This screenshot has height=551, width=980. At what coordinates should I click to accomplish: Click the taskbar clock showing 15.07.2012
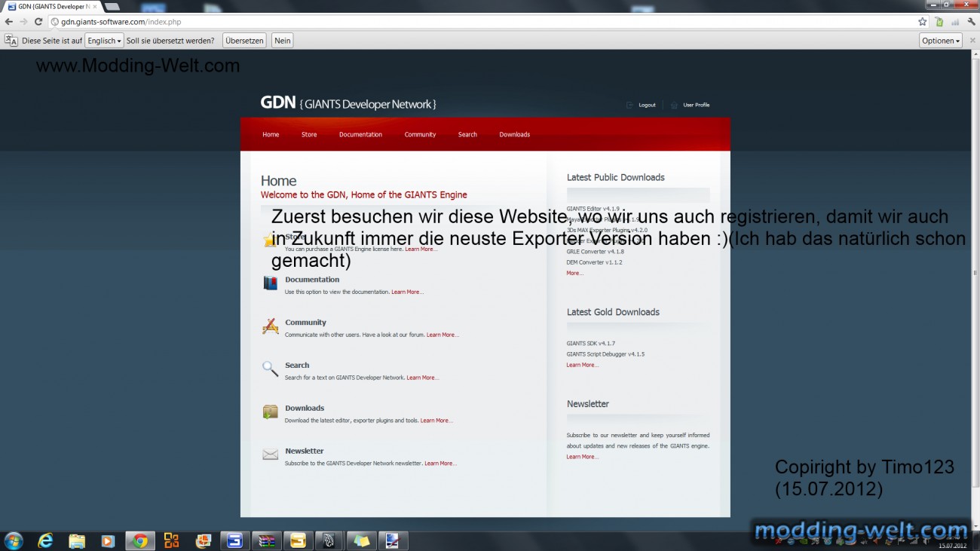coord(952,543)
